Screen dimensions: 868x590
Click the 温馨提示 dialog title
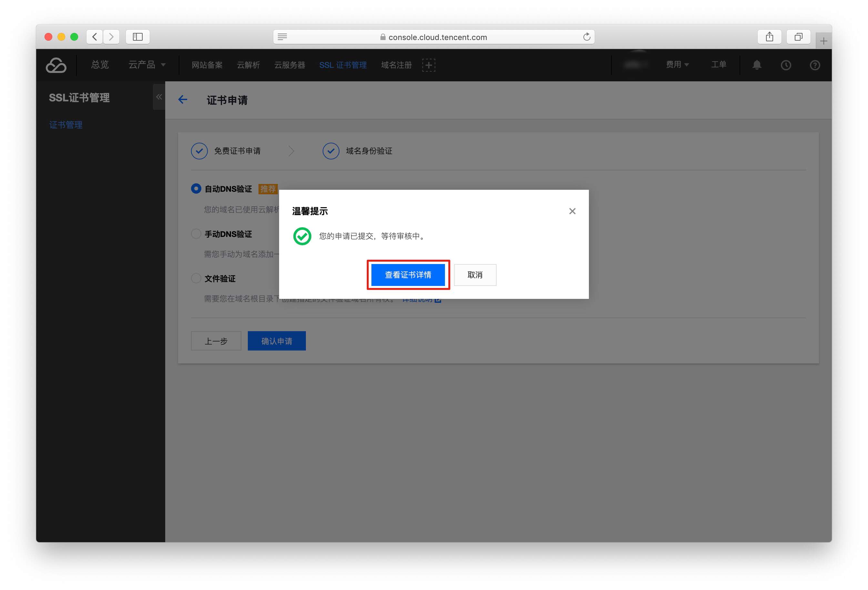click(310, 211)
